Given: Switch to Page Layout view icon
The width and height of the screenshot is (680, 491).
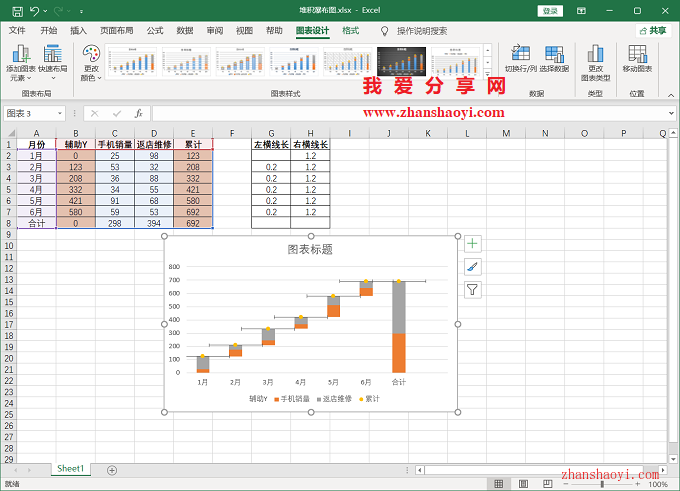Looking at the screenshot, I should 523,484.
